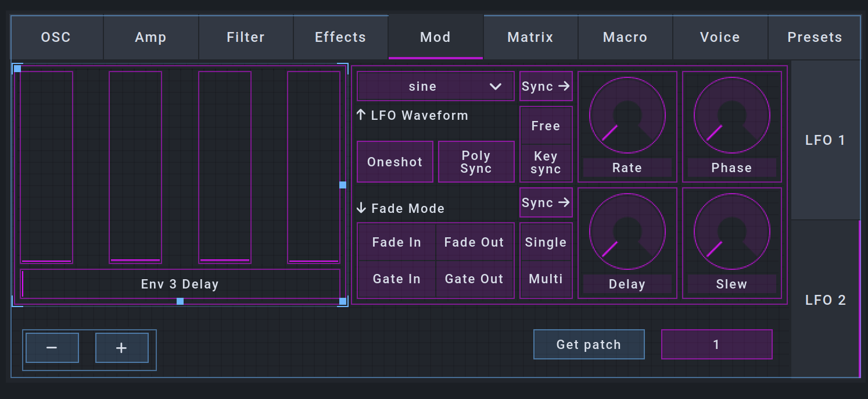Click the patch number field
The image size is (868, 399).
716,344
